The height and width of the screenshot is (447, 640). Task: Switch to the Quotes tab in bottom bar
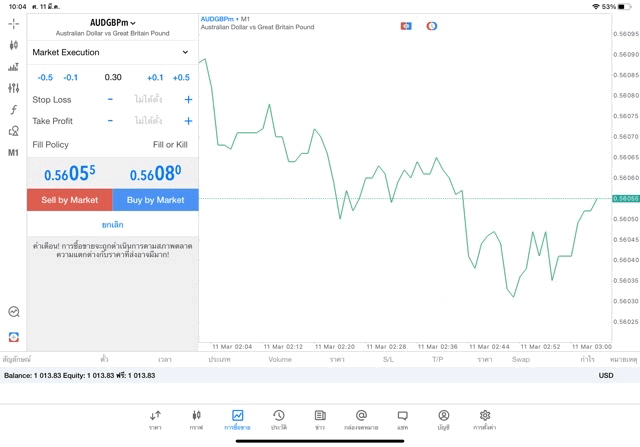point(155,419)
